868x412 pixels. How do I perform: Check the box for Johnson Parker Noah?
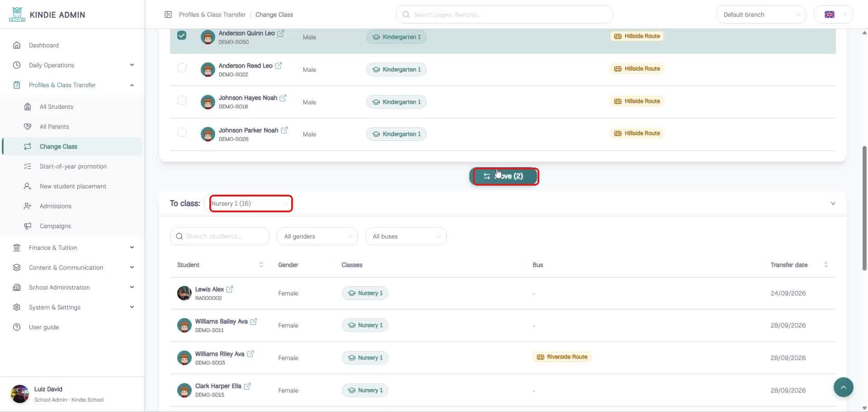coord(182,132)
